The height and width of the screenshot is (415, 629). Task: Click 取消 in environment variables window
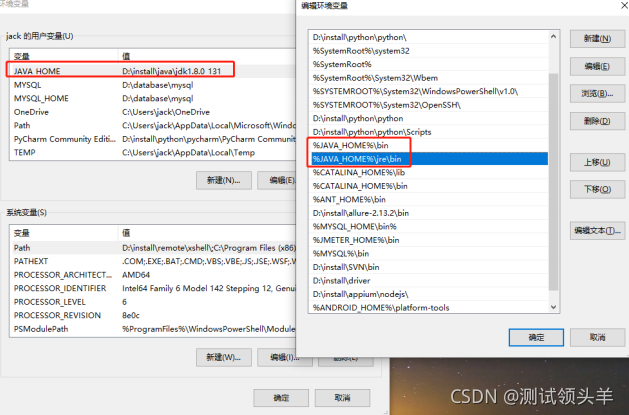342,398
